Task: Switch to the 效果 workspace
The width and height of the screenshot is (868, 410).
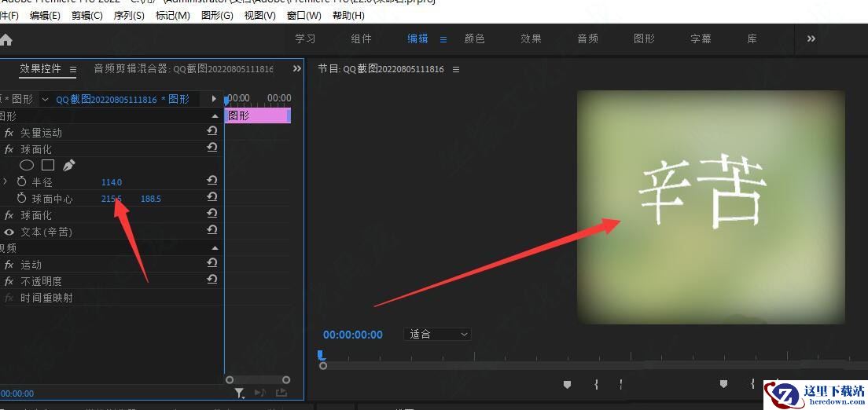Action: click(x=531, y=38)
